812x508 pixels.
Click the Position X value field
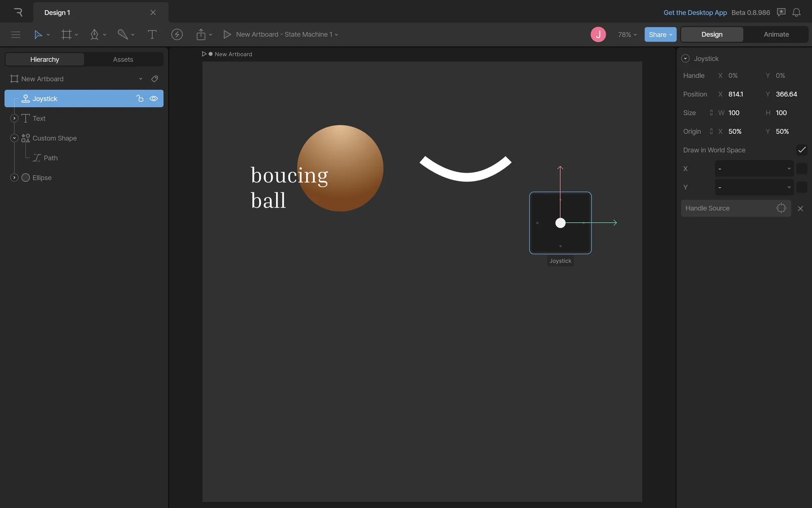[736, 94]
